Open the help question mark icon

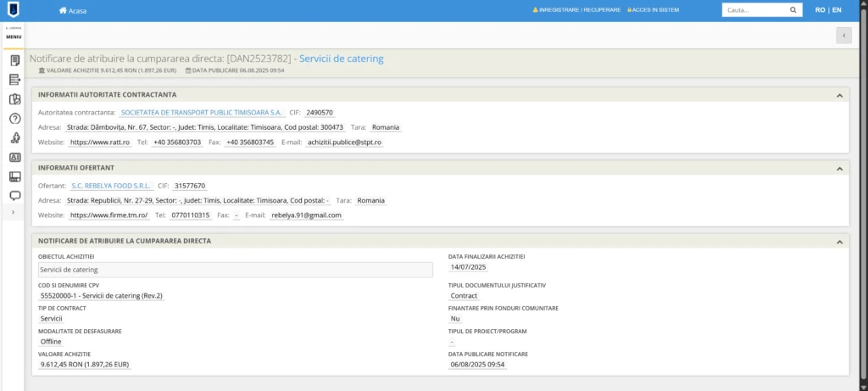pos(14,119)
